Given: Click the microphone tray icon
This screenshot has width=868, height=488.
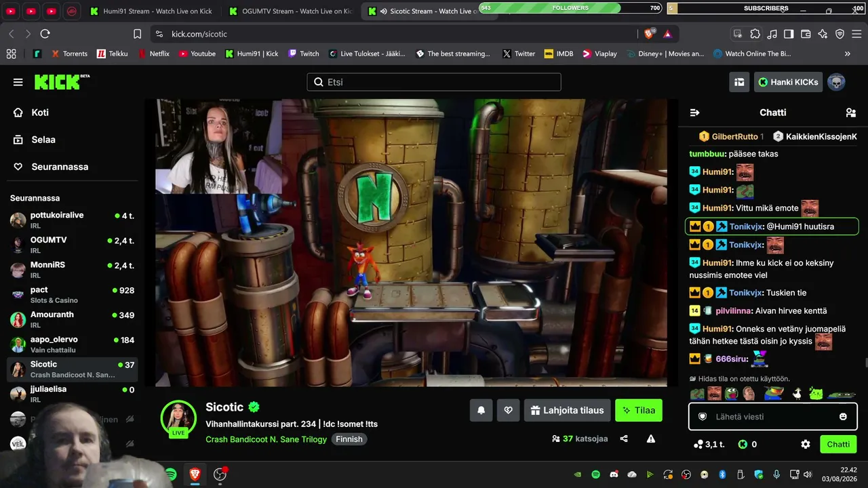Looking at the screenshot, I should tap(777, 474).
